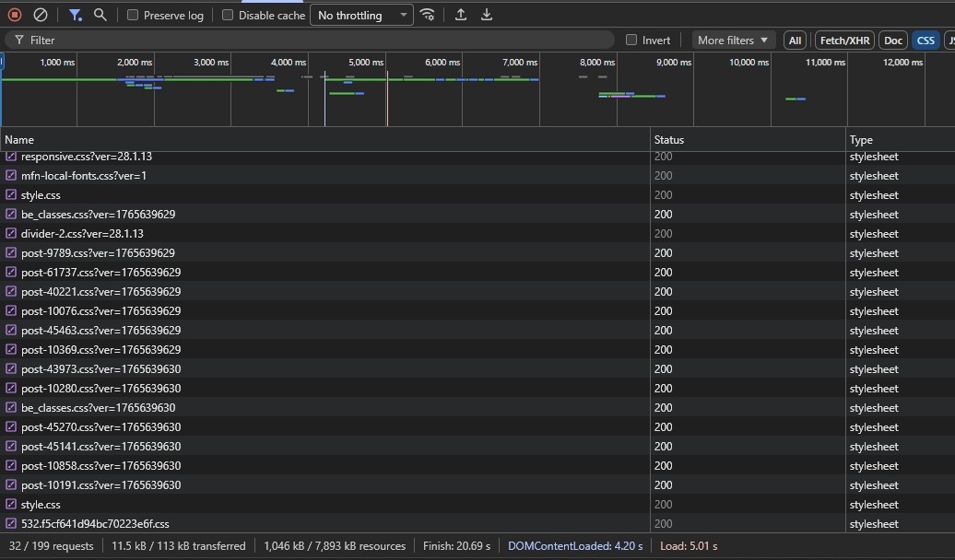
Task: Select the Doc filter tab
Action: coord(893,41)
